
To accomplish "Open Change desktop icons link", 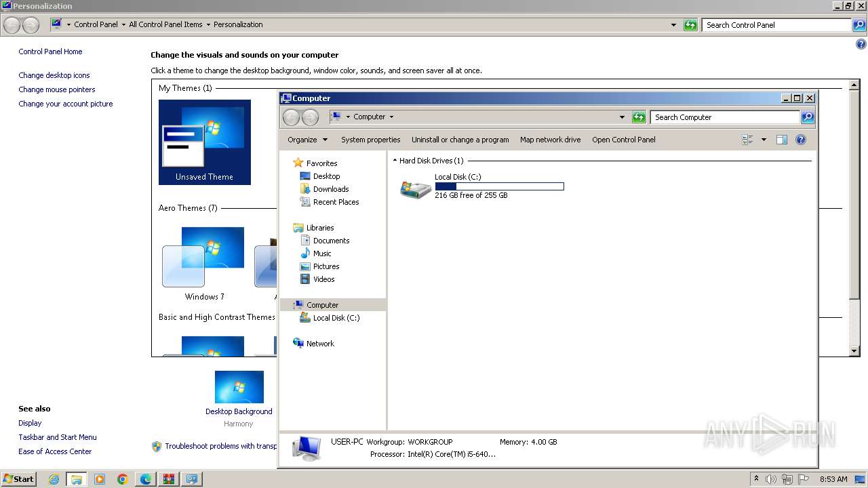I will point(54,75).
